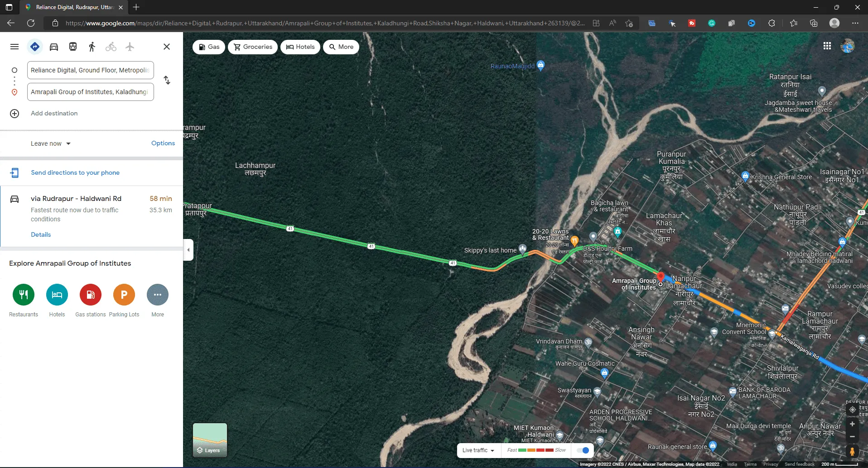Click the 20-20 Lawns & Restaurant marker

pos(574,240)
